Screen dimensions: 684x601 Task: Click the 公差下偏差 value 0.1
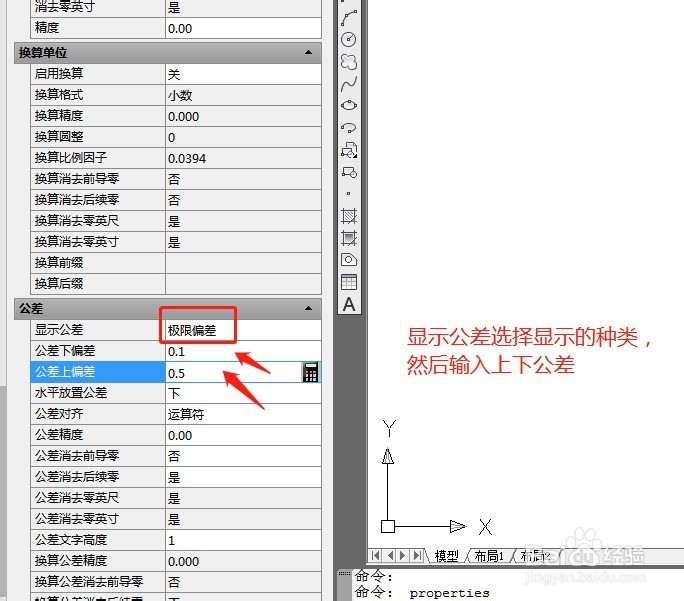(x=243, y=352)
